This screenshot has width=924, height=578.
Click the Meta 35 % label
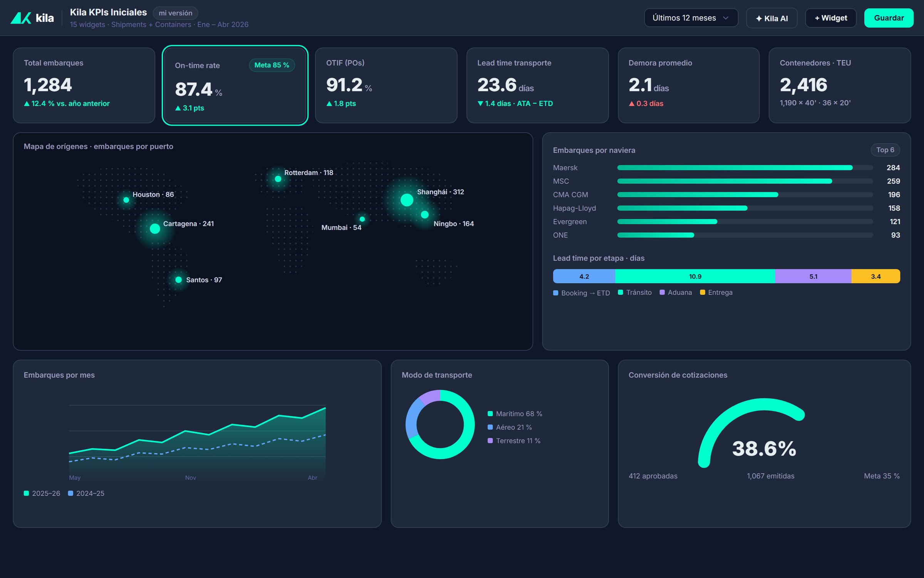pyautogui.click(x=882, y=476)
